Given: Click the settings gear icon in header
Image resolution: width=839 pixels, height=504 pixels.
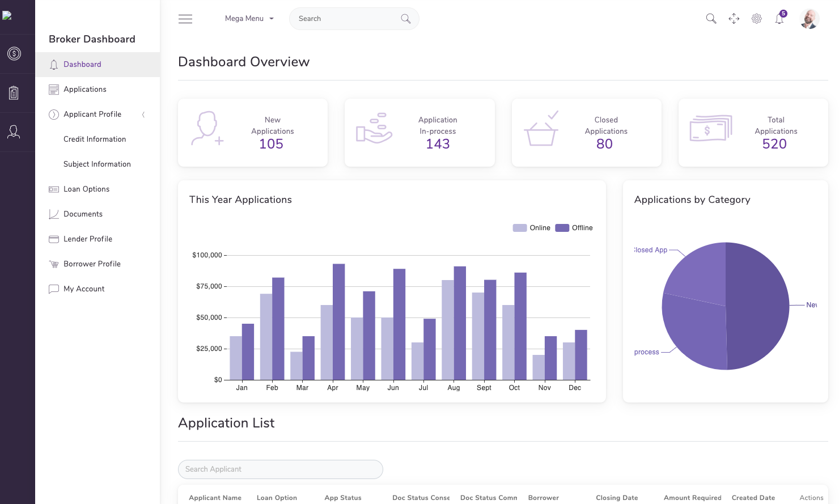Looking at the screenshot, I should (x=756, y=19).
